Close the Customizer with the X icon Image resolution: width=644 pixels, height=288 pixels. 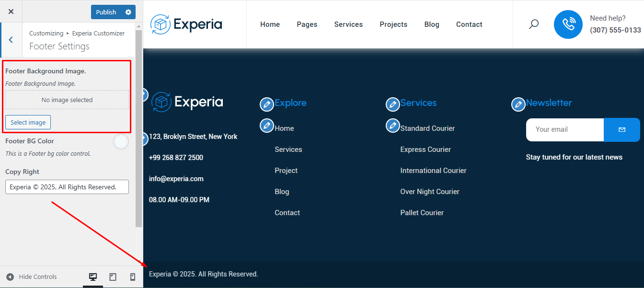(11, 12)
